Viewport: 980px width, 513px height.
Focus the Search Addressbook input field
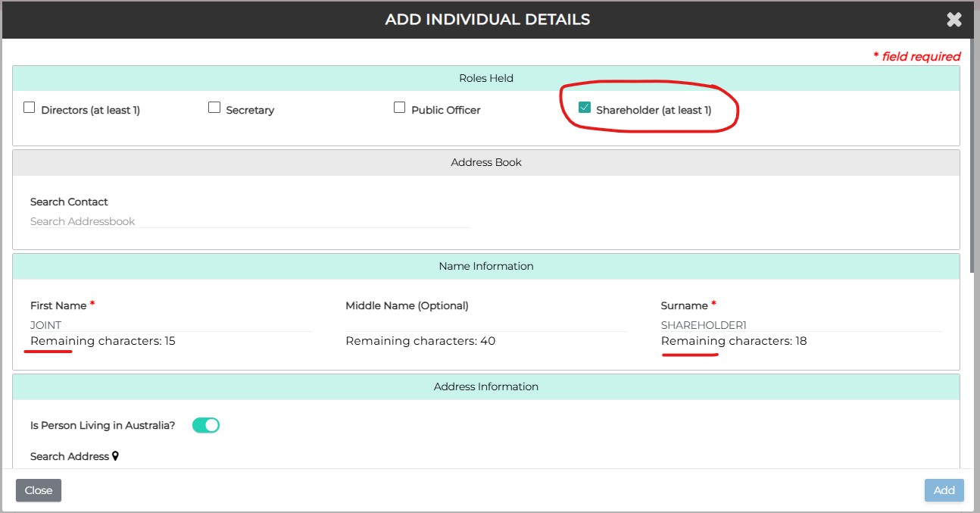pos(249,221)
